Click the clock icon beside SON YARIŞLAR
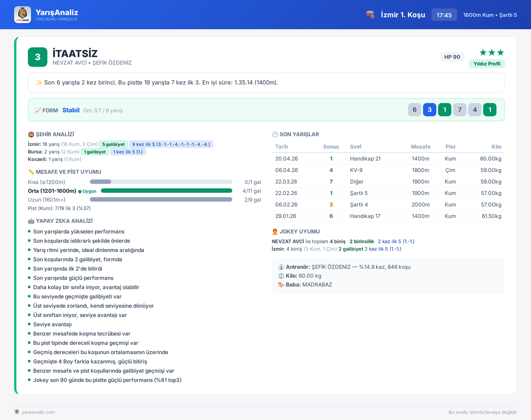Image resolution: width=531 pixels, height=420 pixels. pos(275,134)
